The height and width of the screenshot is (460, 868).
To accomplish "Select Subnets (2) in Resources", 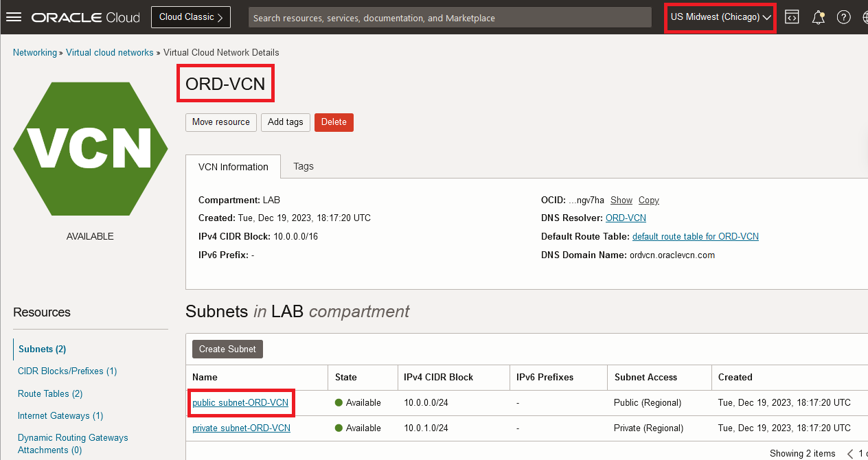I will pyautogui.click(x=43, y=349).
